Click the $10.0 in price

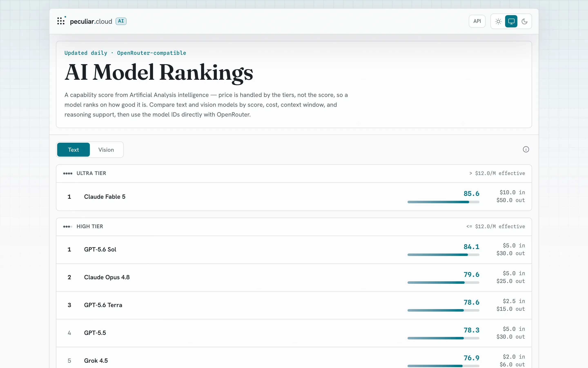(x=512, y=193)
